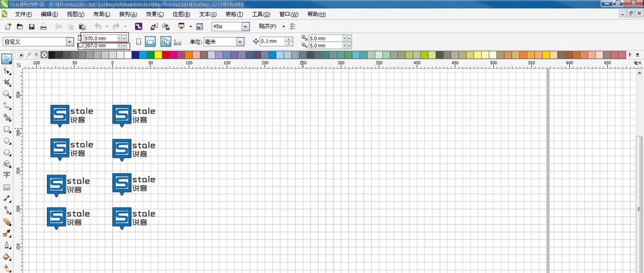Select the Polygon tool
The width and height of the screenshot is (644, 273).
pyautogui.click(x=7, y=153)
